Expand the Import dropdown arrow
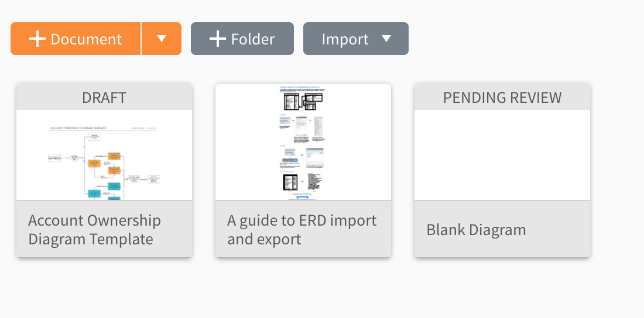 386,39
